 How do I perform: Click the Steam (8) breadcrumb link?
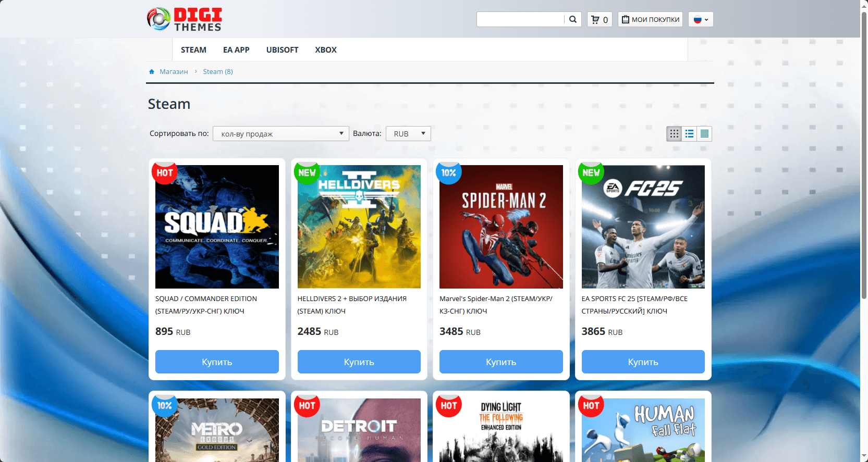(x=218, y=72)
